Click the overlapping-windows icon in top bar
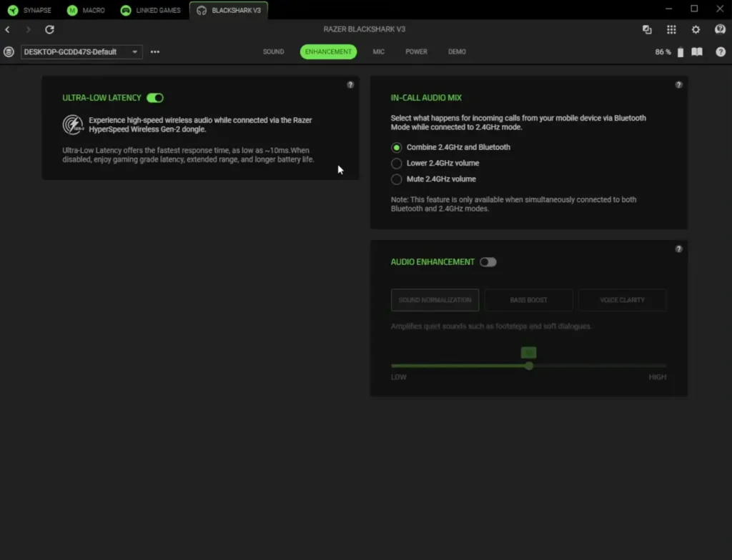 pos(647,29)
